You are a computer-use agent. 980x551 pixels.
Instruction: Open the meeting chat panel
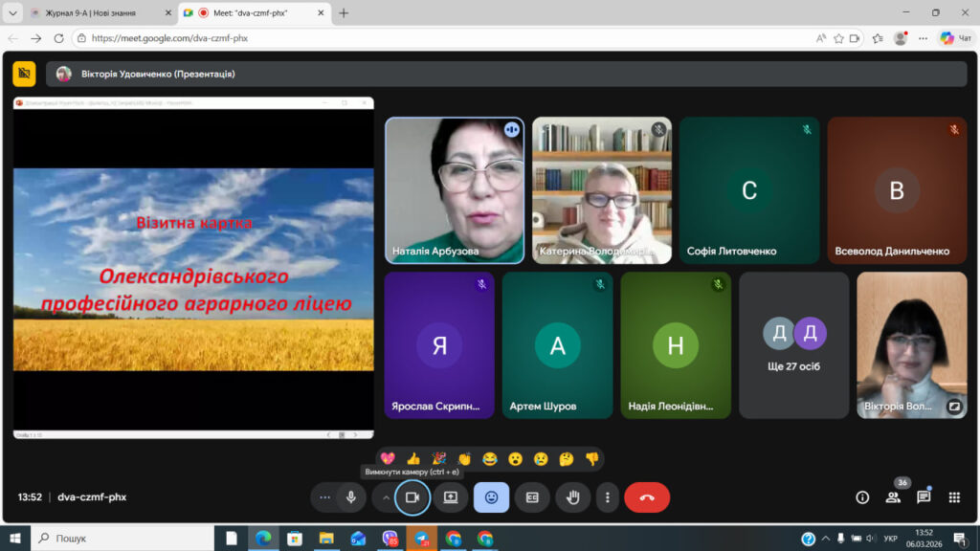(x=924, y=497)
